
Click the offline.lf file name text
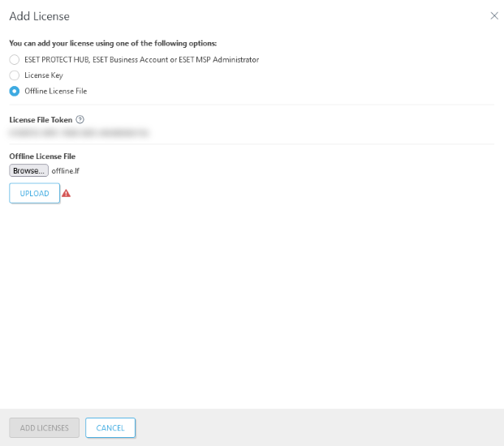[x=66, y=171]
